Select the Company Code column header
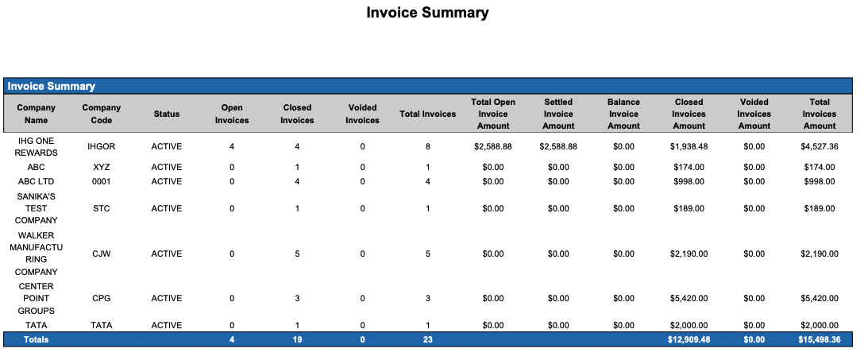The image size is (868, 364). pyautogui.click(x=102, y=114)
